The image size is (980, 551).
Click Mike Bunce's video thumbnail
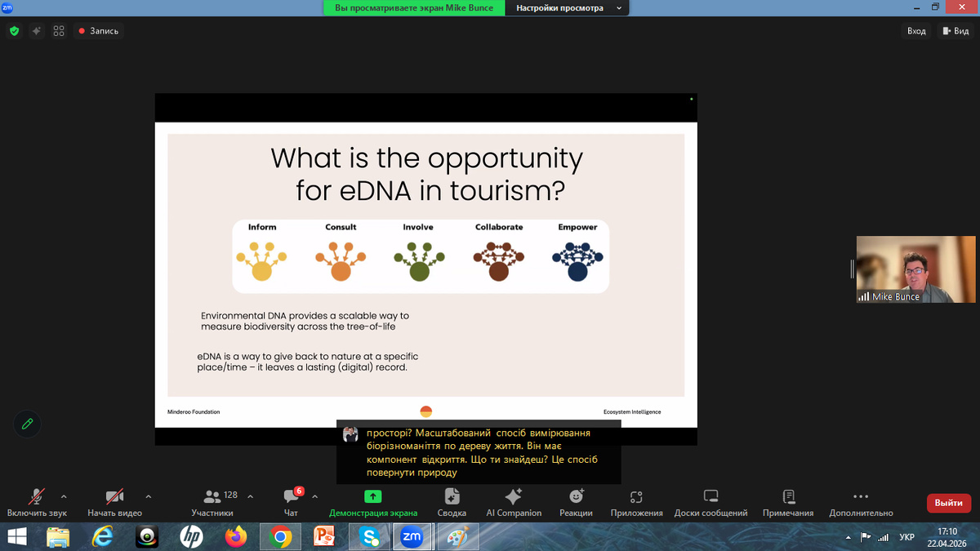coord(915,269)
